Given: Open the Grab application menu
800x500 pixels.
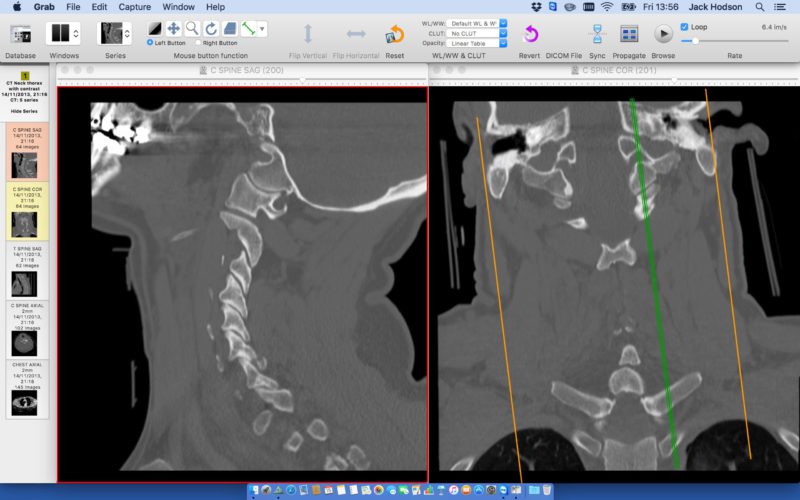Looking at the screenshot, I should [44, 7].
